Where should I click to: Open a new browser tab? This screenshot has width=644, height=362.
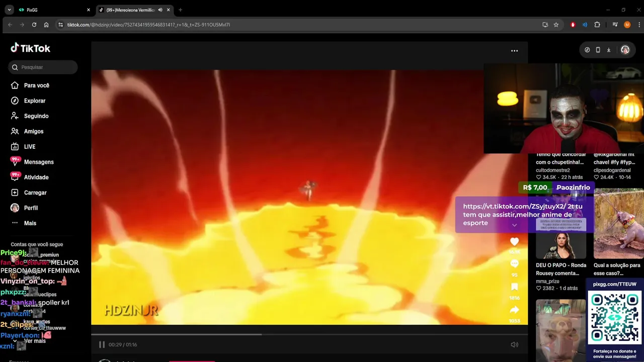[x=180, y=10]
